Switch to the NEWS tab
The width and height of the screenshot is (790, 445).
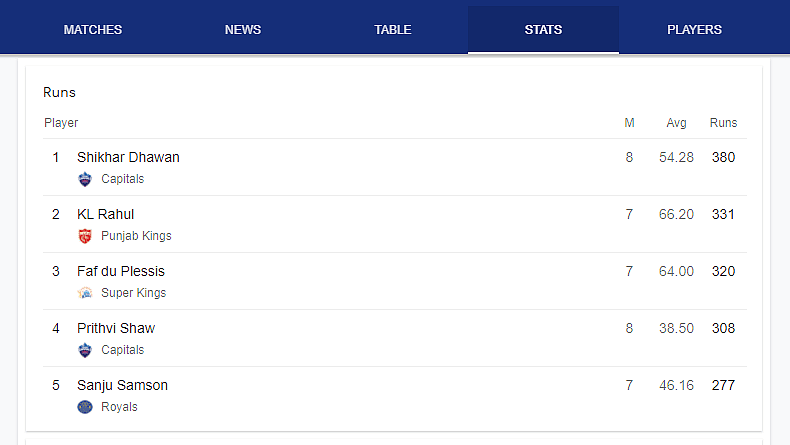[x=243, y=30]
